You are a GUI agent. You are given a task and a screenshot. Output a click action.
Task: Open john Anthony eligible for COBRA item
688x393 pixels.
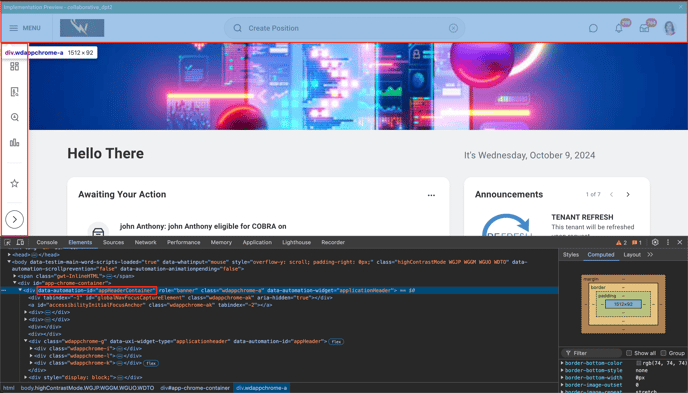[x=203, y=226]
